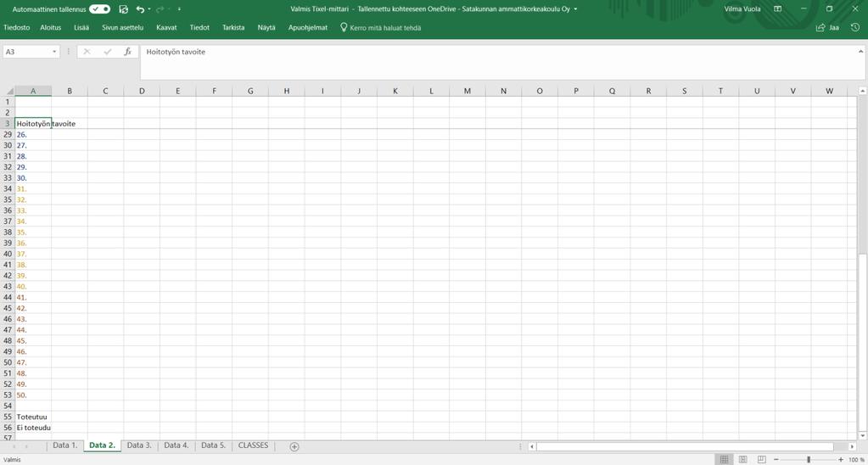This screenshot has width=868, height=465.
Task: Select cell containing 41.
Action: click(x=33, y=297)
